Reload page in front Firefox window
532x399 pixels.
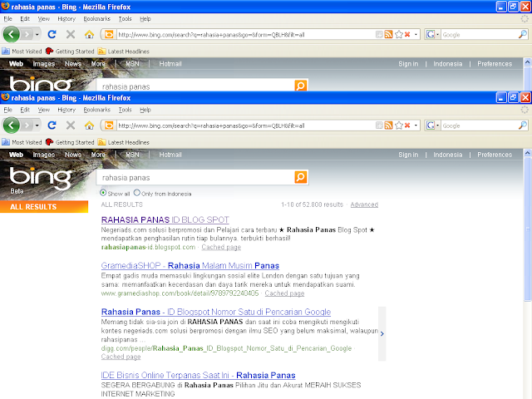[52, 126]
